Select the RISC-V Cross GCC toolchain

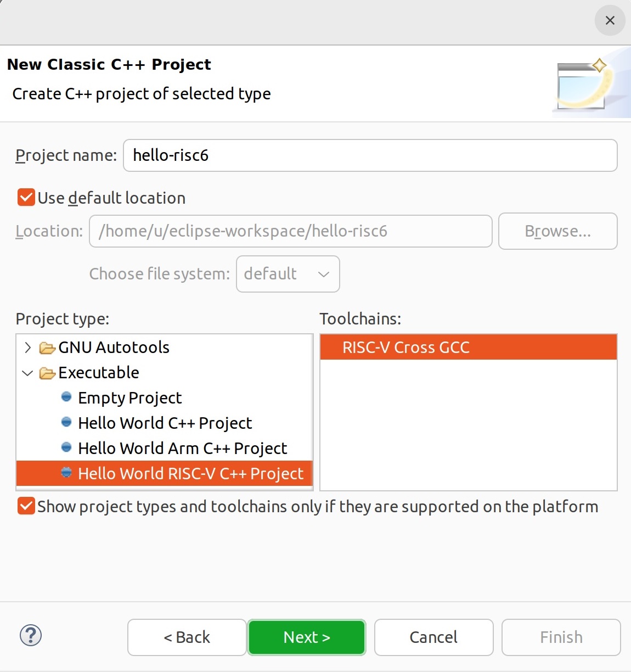click(x=406, y=347)
